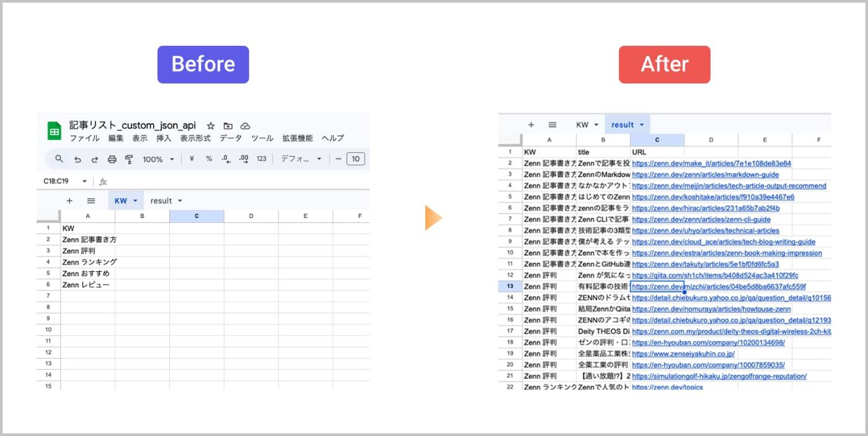Image resolution: width=868 pixels, height=436 pixels.
Task: Format as percent with the % icon
Action: click(x=209, y=159)
